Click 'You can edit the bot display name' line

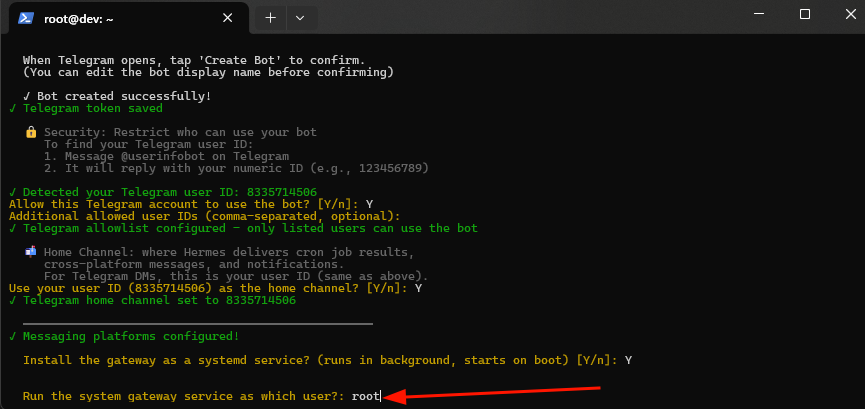208,72
